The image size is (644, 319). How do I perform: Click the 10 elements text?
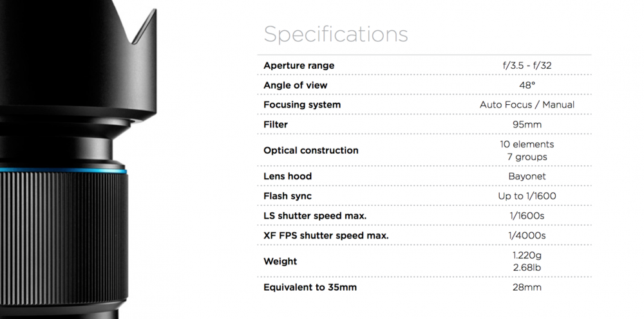click(527, 144)
